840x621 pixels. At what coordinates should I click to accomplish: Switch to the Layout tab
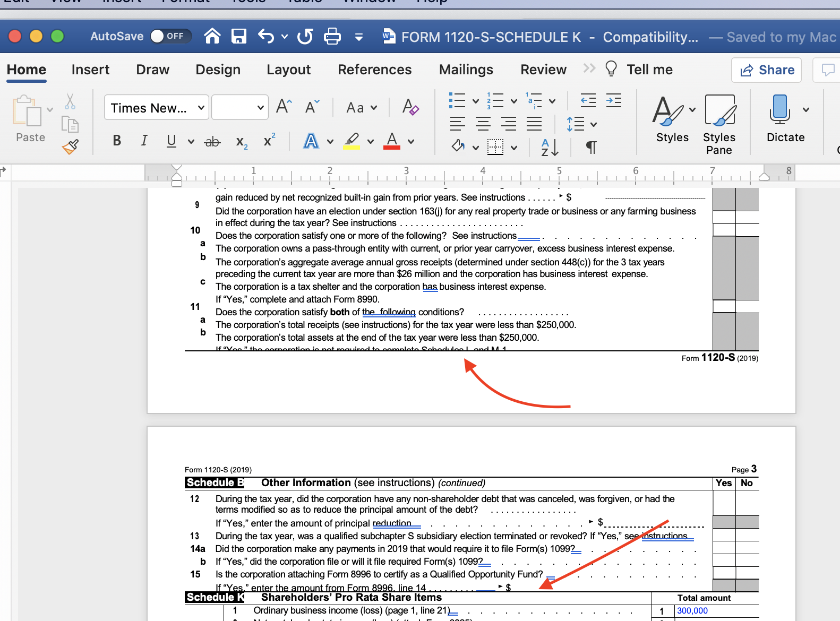(288, 70)
